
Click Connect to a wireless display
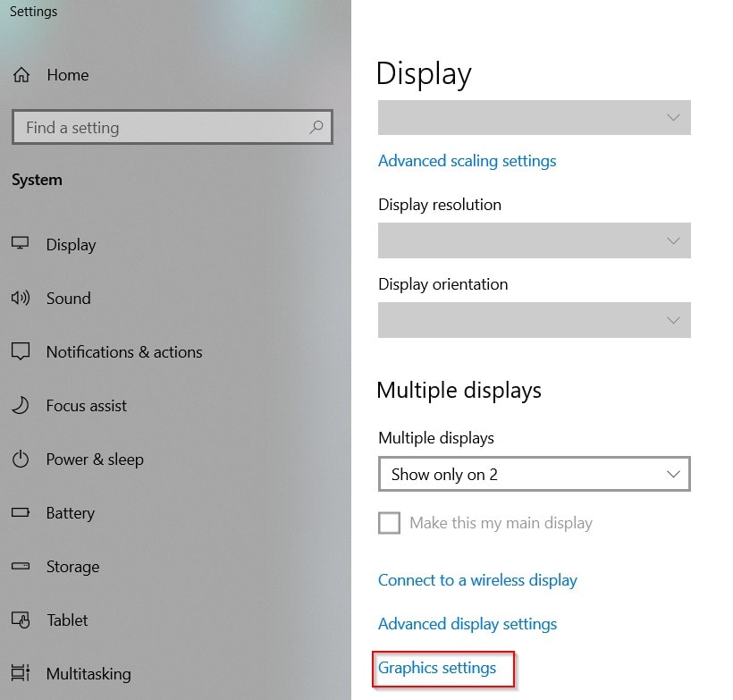pos(477,580)
